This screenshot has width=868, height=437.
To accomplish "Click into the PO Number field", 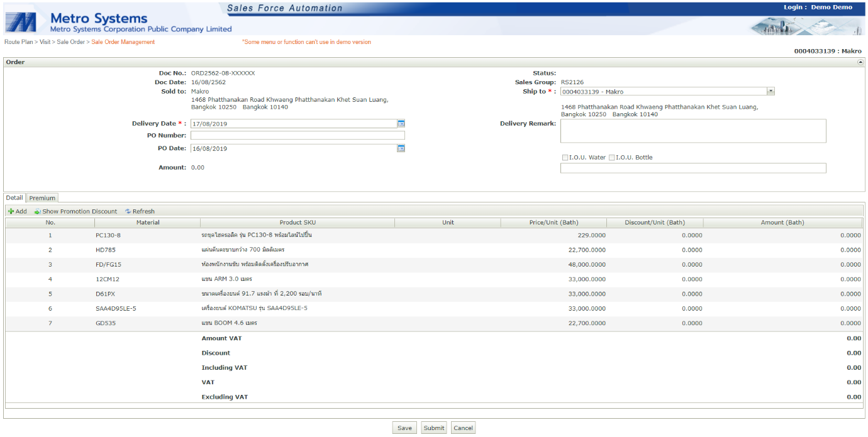I will [298, 136].
